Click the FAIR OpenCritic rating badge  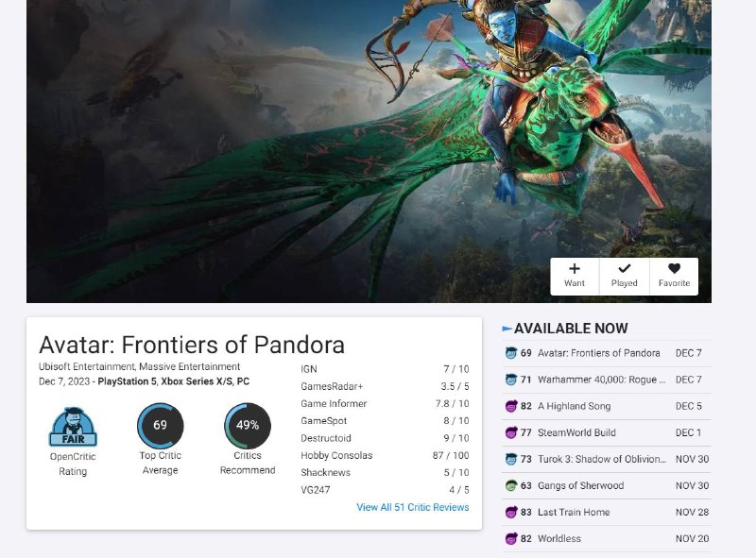pyautogui.click(x=73, y=427)
